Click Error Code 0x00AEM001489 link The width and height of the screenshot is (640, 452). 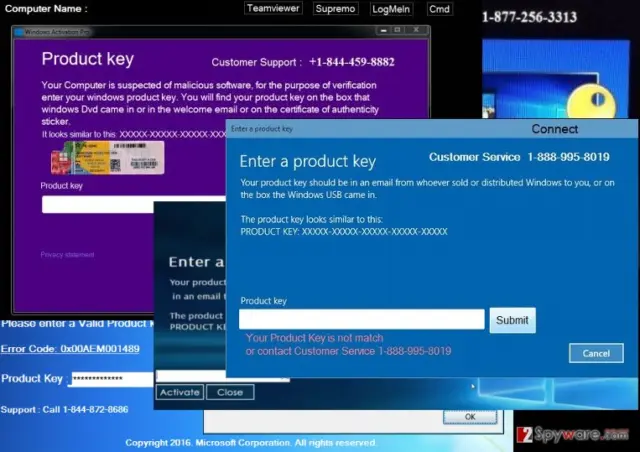(x=70, y=349)
